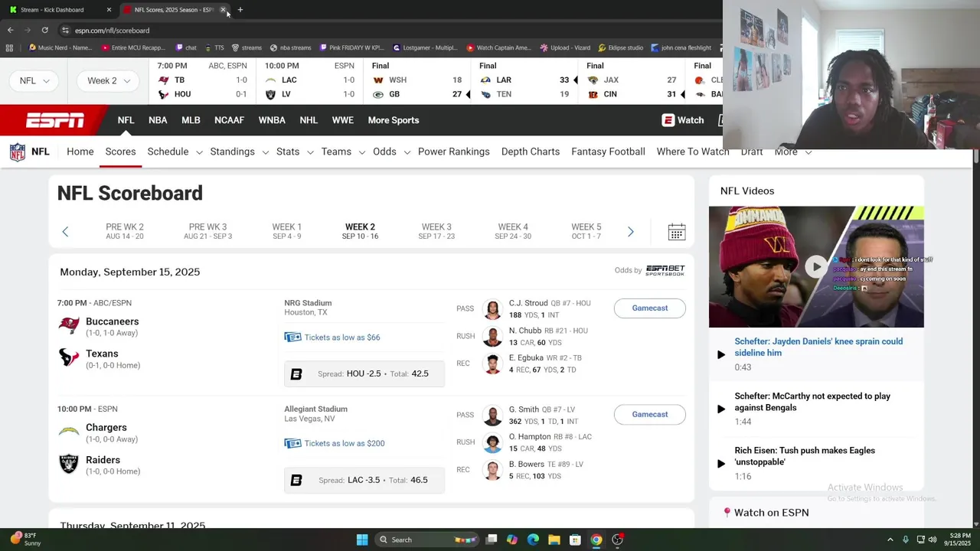Open the NBA menu item
Screen dimensions: 980x551
pyautogui.click(x=158, y=120)
